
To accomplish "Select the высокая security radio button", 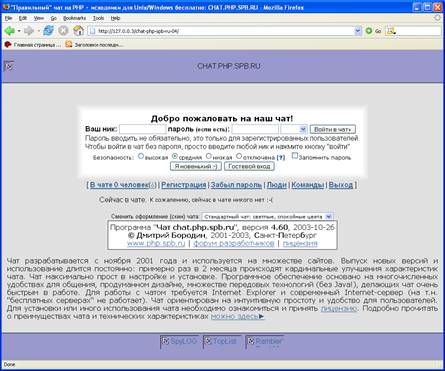I will click(x=141, y=156).
